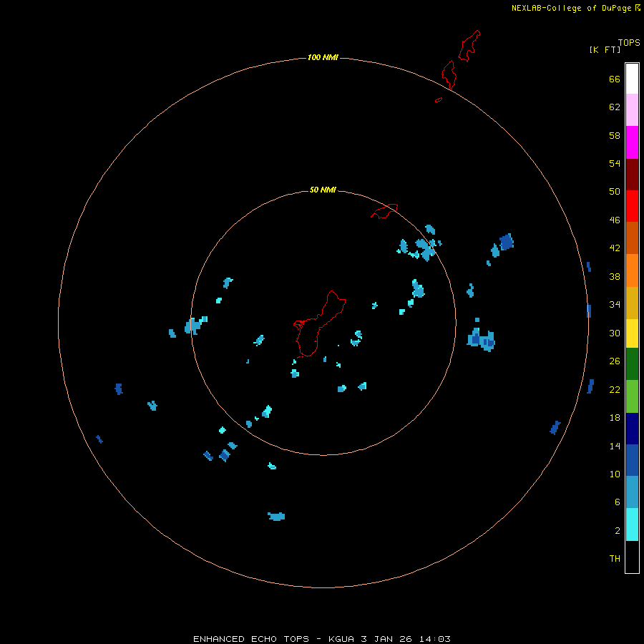
Task: Click the legend value 62
Action: pyautogui.click(x=615, y=107)
